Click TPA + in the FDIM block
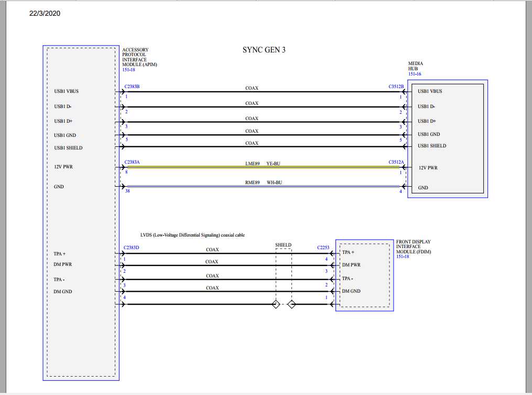This screenshot has height=395, width=532. pos(348,252)
